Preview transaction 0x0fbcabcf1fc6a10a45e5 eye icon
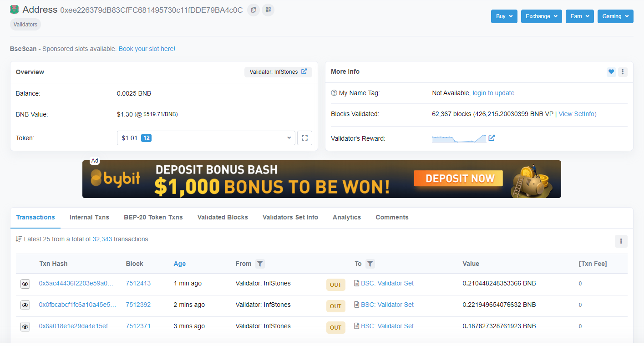644x346 pixels. 25,305
